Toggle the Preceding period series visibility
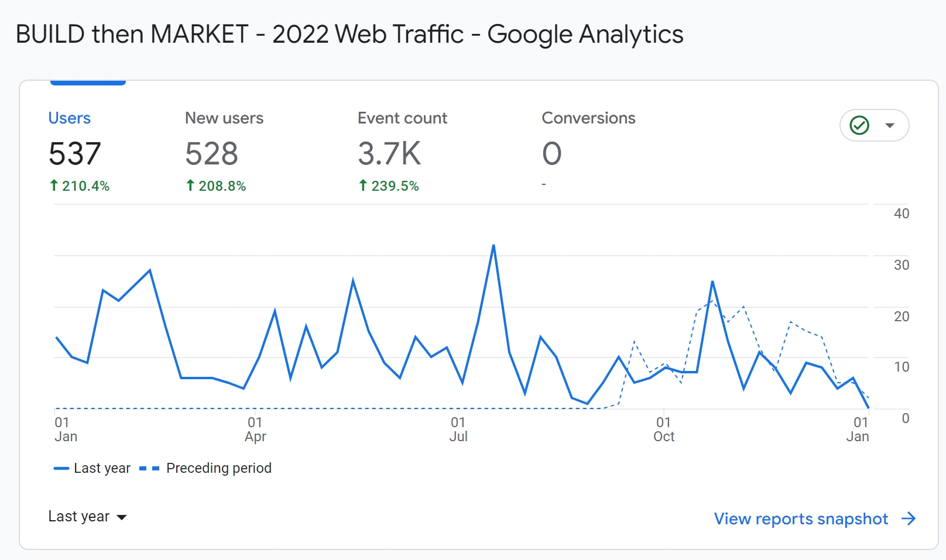The width and height of the screenshot is (946, 560). click(218, 468)
